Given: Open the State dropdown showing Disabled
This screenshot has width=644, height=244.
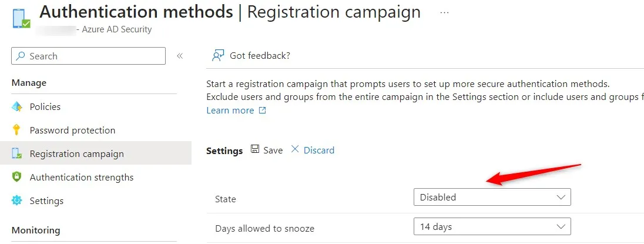Looking at the screenshot, I should (x=492, y=198).
